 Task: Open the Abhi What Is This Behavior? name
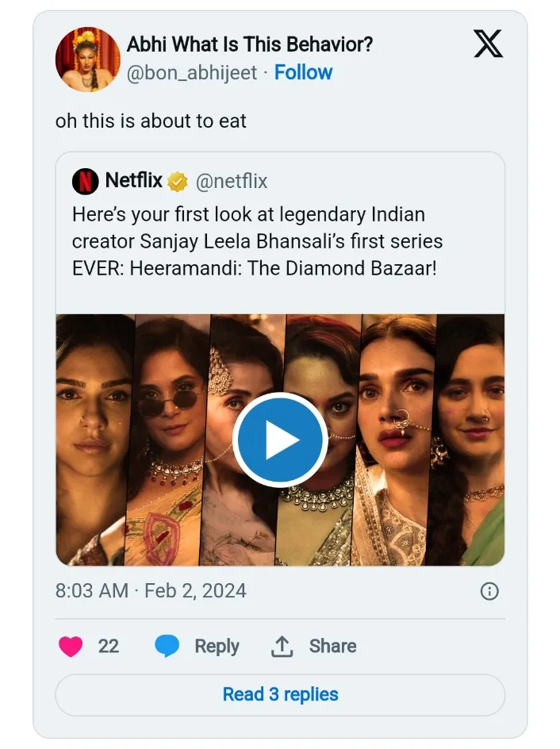(250, 44)
